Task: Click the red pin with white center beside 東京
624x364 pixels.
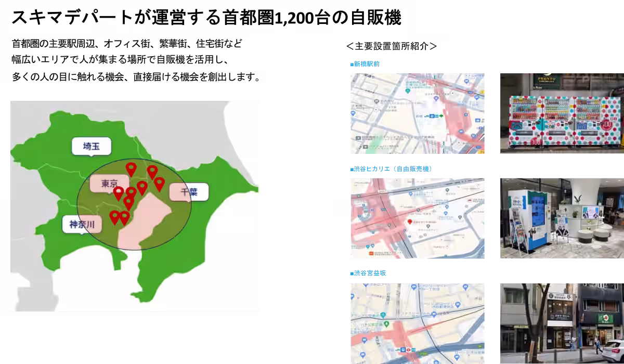Action: 119,192
